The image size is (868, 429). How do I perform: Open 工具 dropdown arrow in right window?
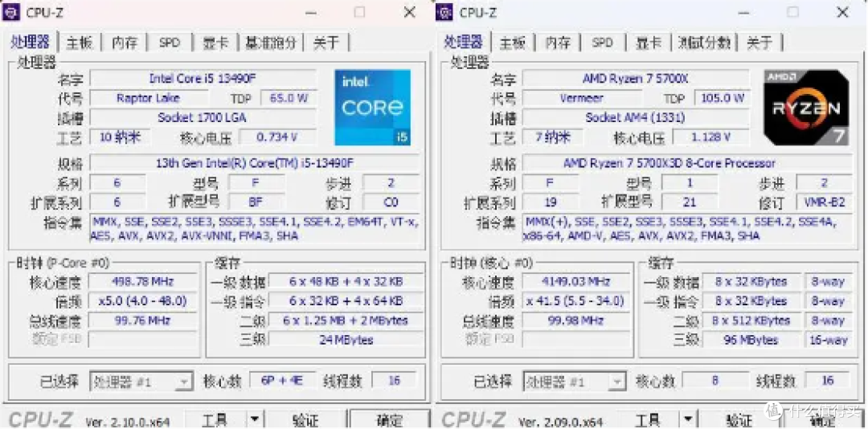(x=687, y=420)
